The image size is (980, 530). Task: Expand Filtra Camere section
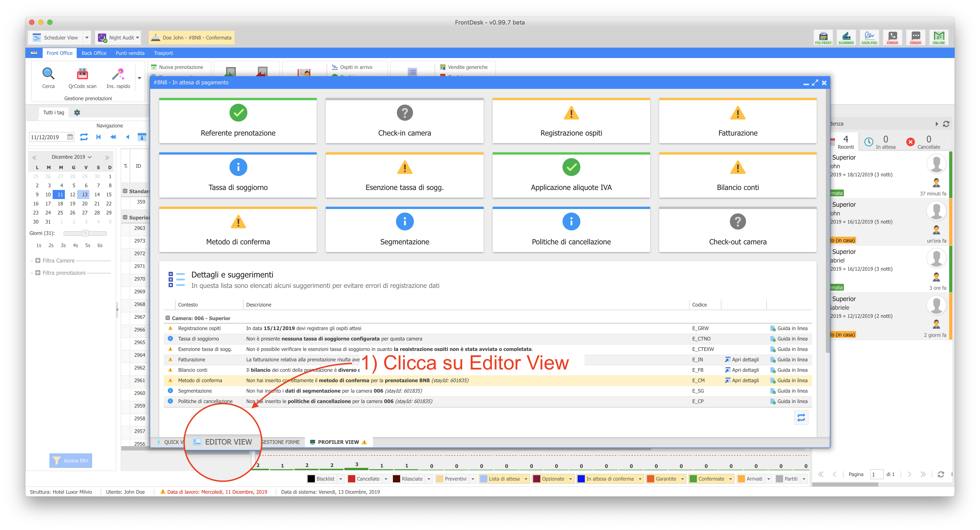(38, 260)
